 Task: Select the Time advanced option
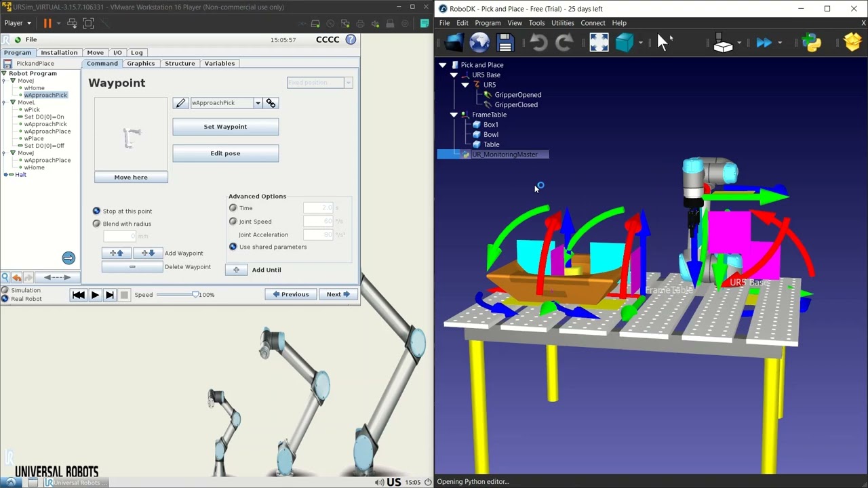click(233, 208)
